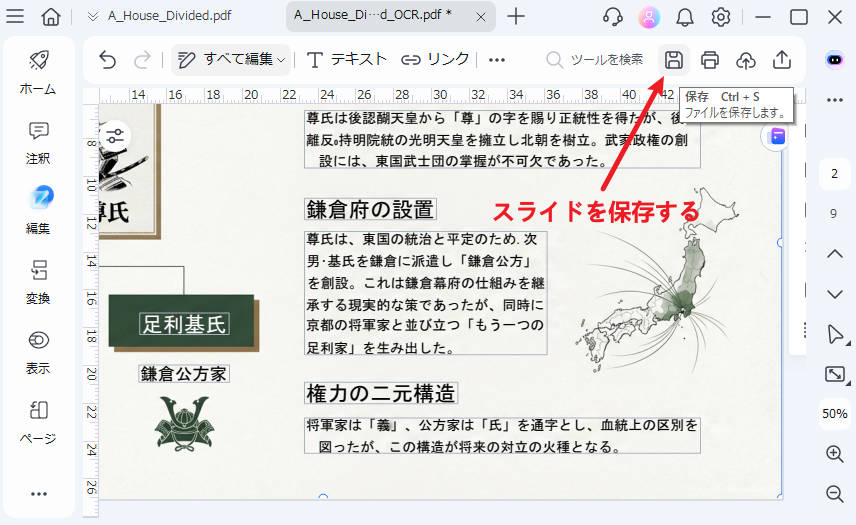
Task: Select the 鎌倉公方家 caption text
Action: point(183,374)
